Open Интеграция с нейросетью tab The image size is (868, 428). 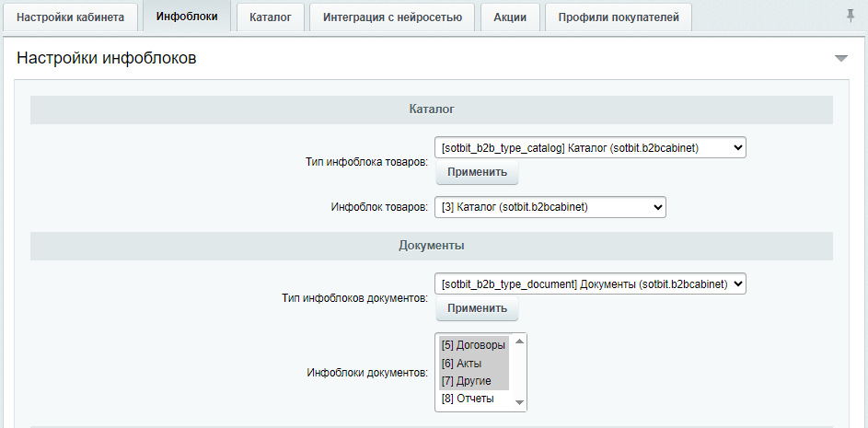(x=392, y=17)
